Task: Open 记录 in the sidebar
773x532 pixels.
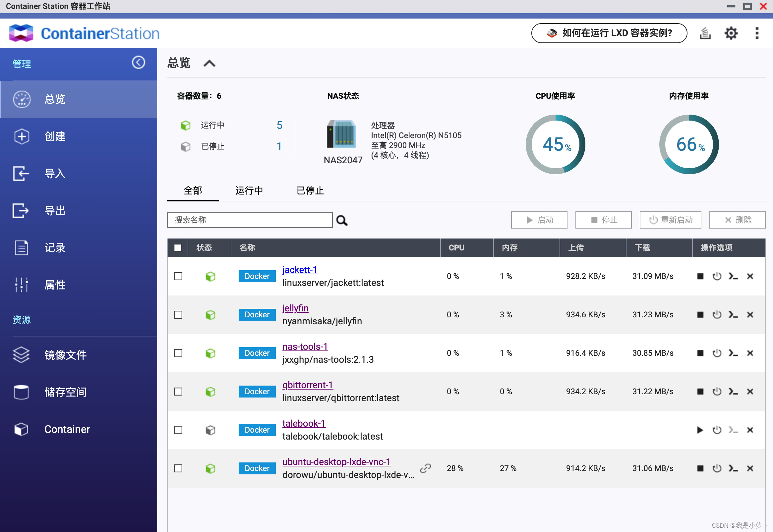Action: click(79, 248)
